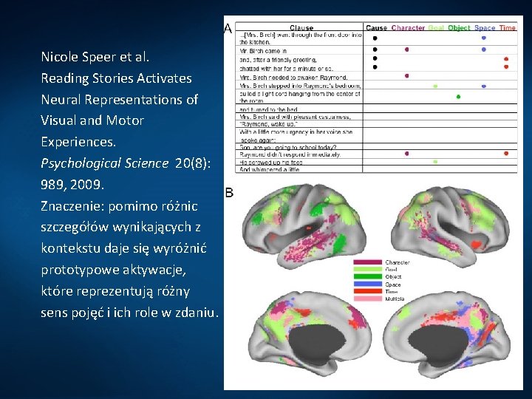Viewport: 532px width, 399px height.
Task: Click the 'Time' column header
Action: point(508,27)
